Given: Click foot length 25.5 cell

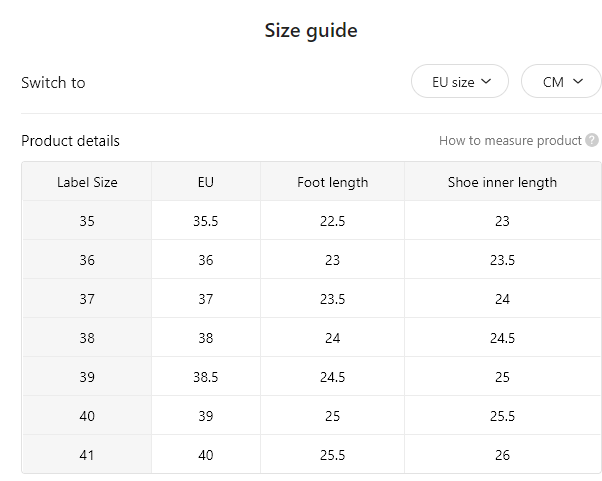Looking at the screenshot, I should pos(332,455).
